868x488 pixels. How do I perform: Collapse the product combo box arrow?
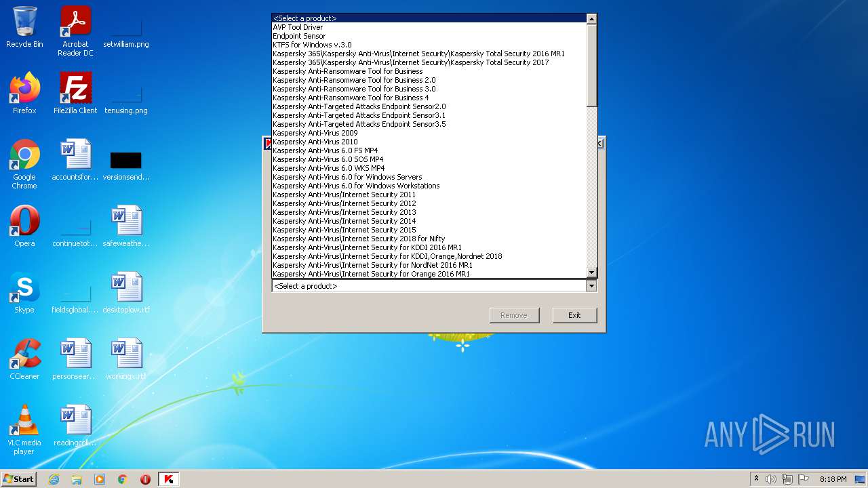[x=591, y=286]
